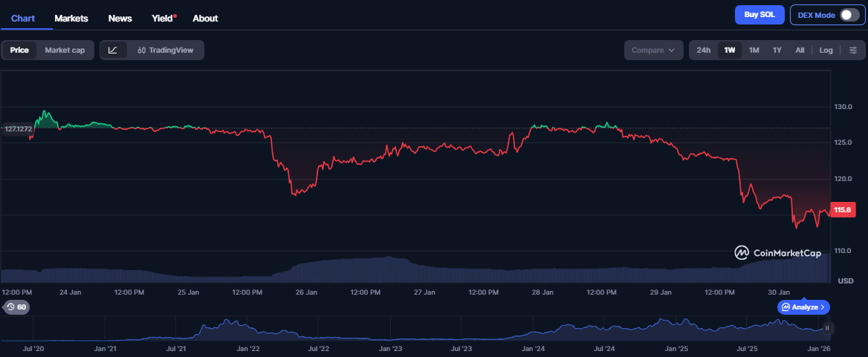
Task: Set range to 1W
Action: coord(730,50)
